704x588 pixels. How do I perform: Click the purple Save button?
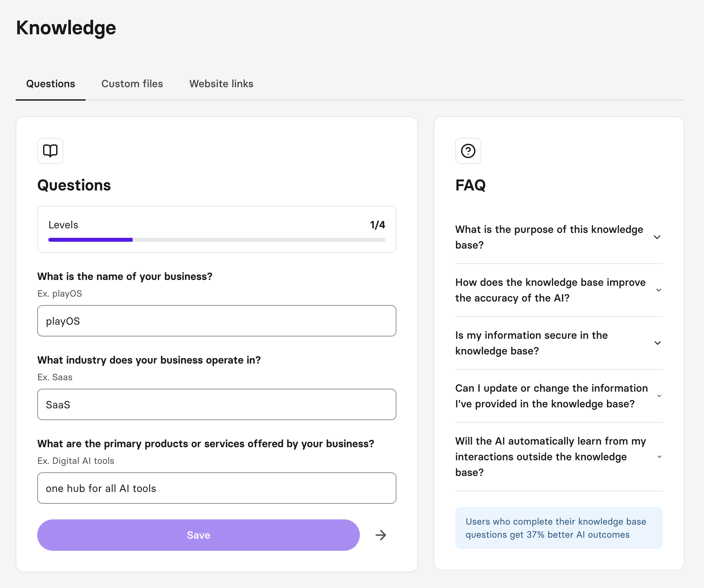pos(199,535)
